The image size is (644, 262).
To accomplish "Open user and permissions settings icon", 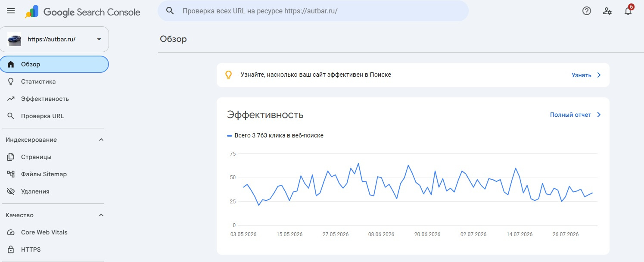I will [x=607, y=11].
